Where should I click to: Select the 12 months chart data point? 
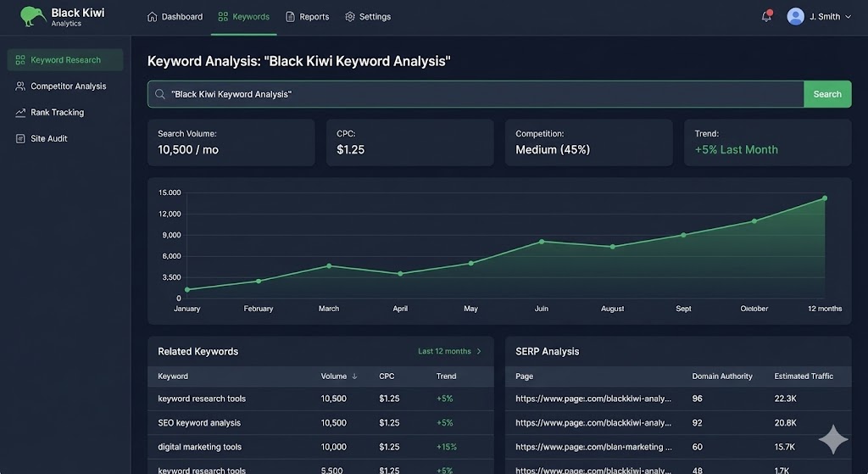[824, 198]
